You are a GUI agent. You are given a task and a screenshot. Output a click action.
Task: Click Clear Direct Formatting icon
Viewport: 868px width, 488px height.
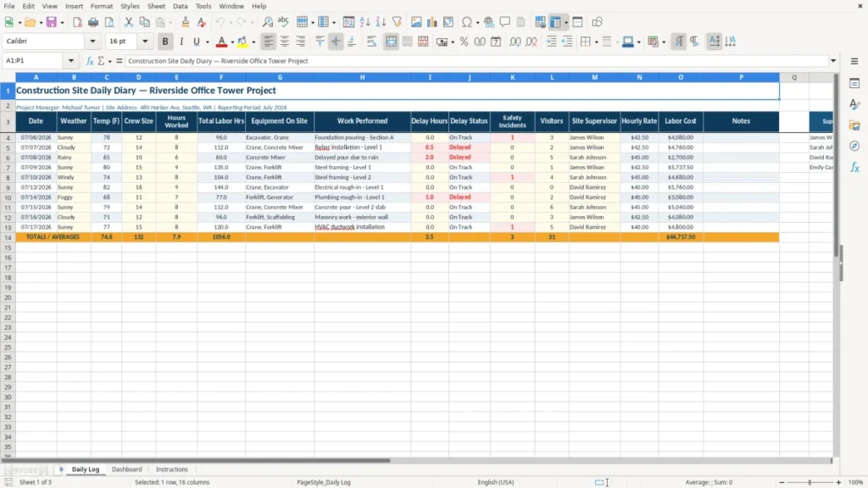pos(202,22)
